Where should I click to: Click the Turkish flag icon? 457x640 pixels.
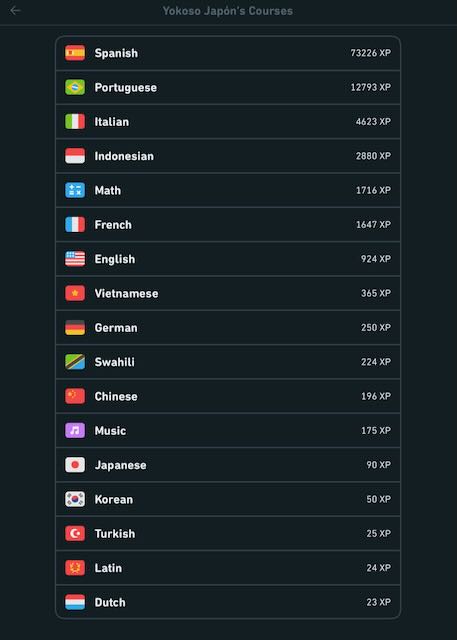tap(75, 533)
